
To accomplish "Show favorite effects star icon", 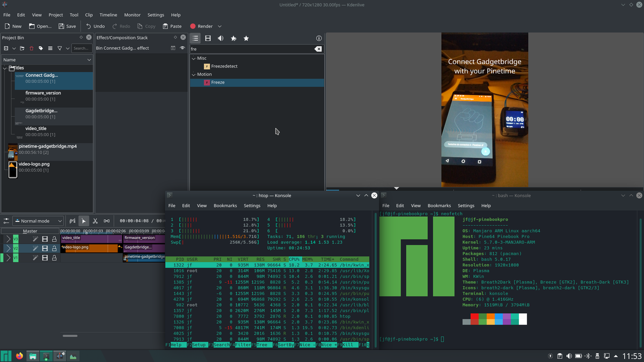I will [246, 38].
